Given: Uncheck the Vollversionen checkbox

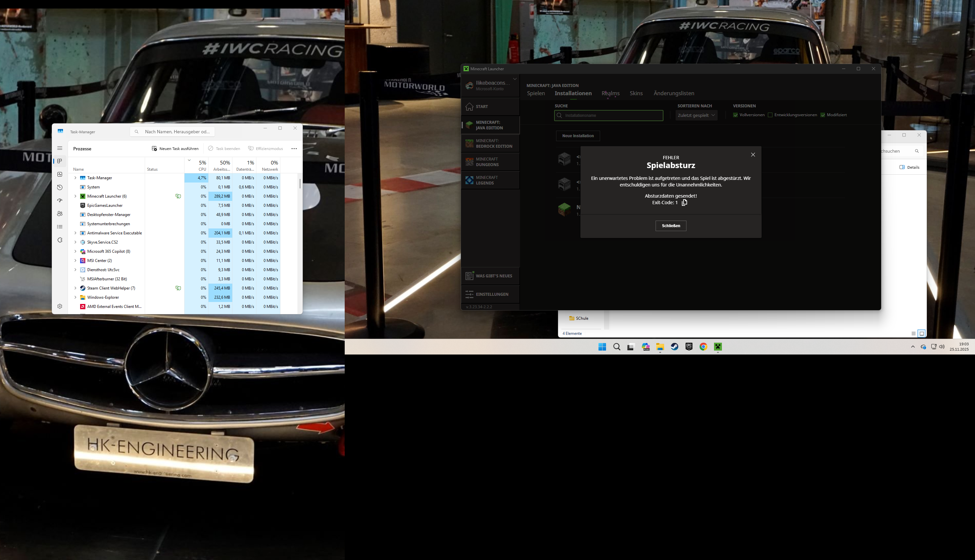Looking at the screenshot, I should click(x=735, y=115).
